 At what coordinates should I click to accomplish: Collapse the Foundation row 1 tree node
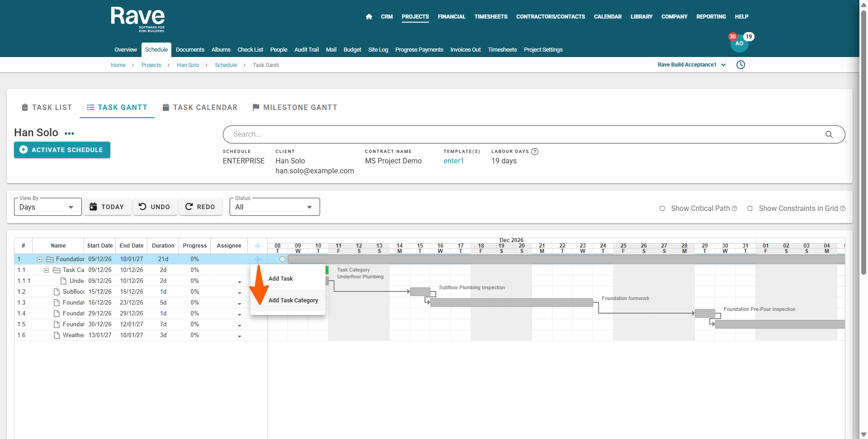click(40, 259)
